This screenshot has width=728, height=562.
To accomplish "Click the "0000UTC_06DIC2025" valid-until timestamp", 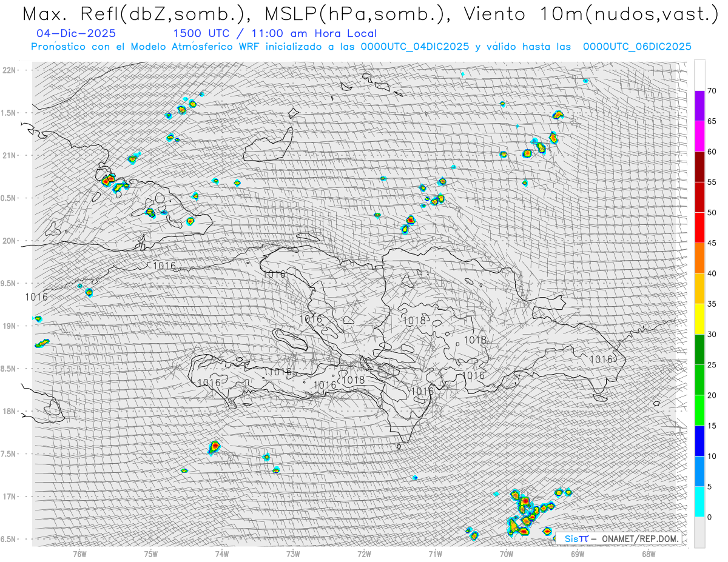I will click(x=637, y=46).
